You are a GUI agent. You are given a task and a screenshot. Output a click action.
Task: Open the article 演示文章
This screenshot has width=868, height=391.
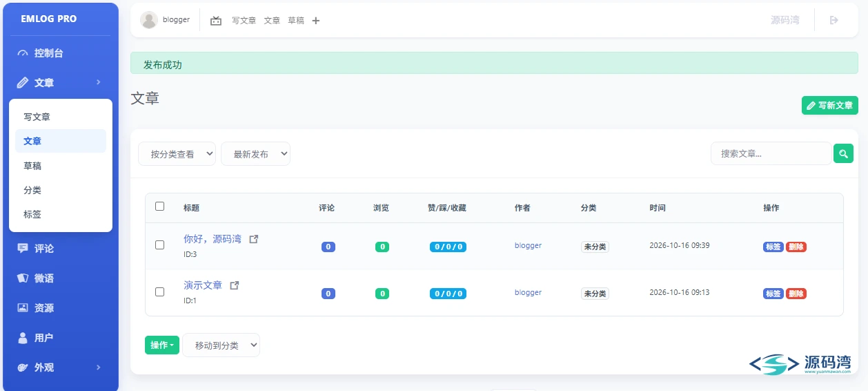[203, 285]
